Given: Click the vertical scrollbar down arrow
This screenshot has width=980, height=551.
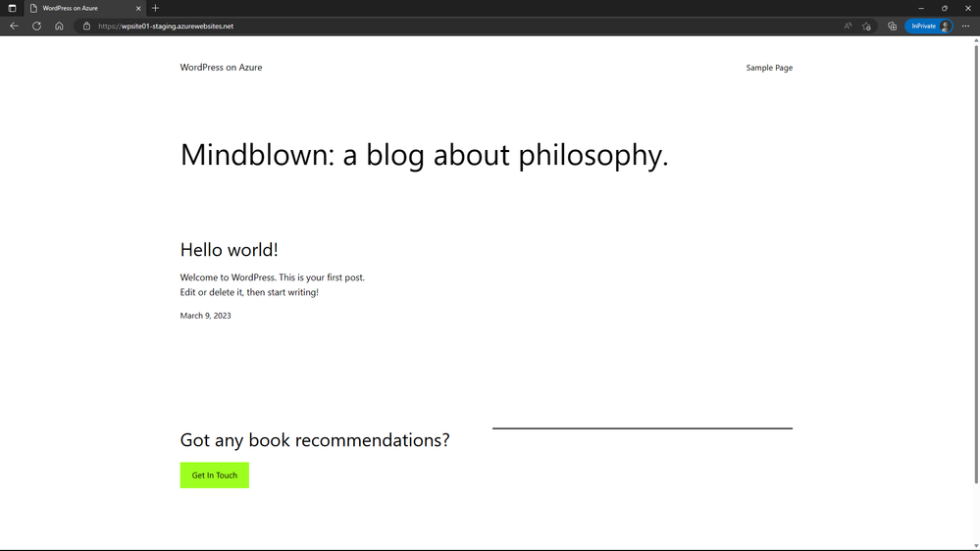Looking at the screenshot, I should pos(976,546).
